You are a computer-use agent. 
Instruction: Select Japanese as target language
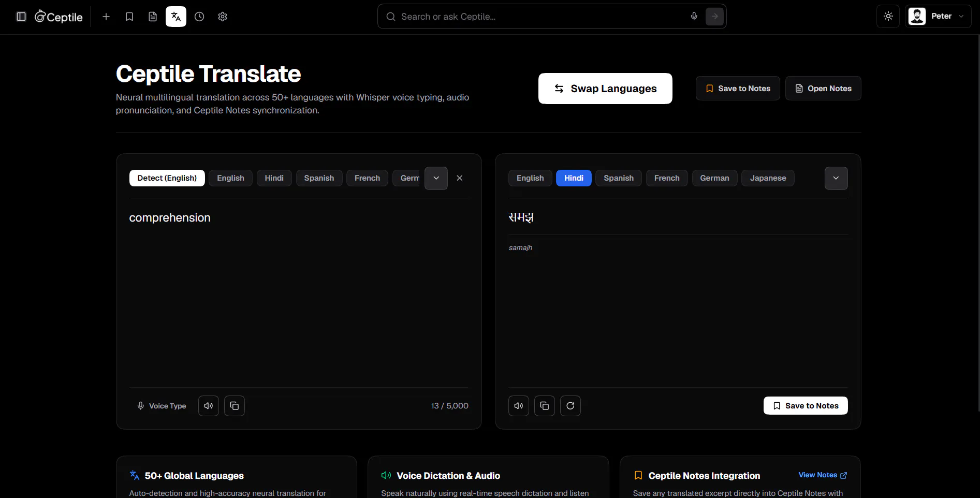click(768, 178)
